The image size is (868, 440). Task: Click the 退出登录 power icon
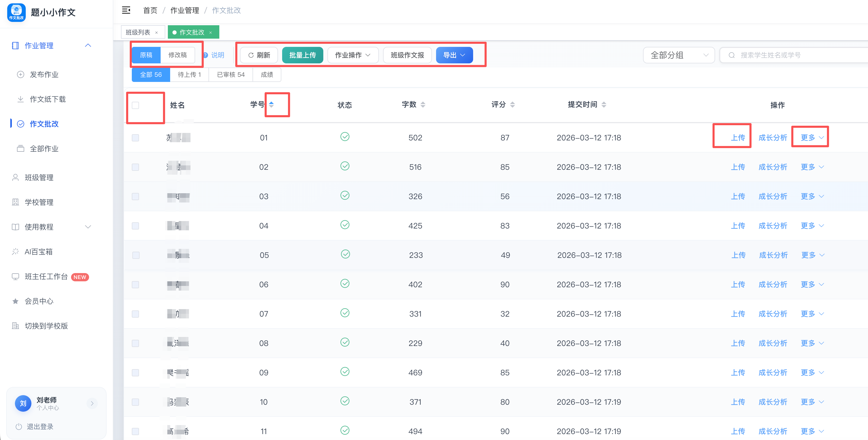tap(19, 427)
